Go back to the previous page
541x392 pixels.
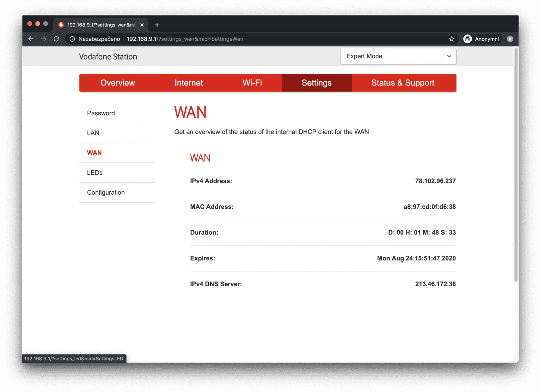coord(31,39)
